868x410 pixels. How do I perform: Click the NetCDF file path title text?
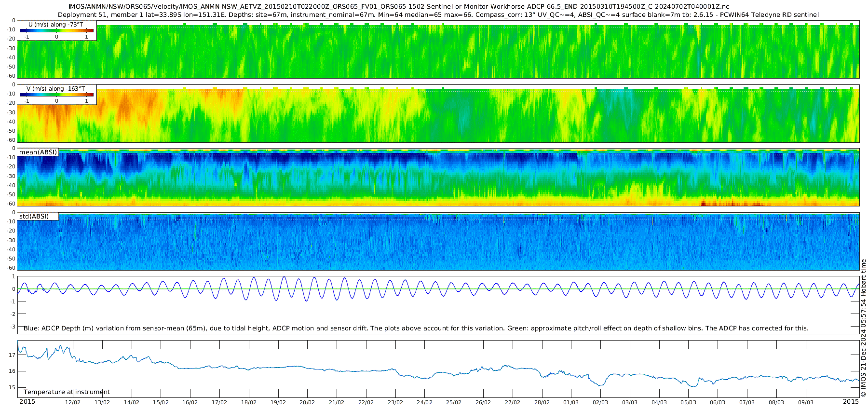point(398,7)
